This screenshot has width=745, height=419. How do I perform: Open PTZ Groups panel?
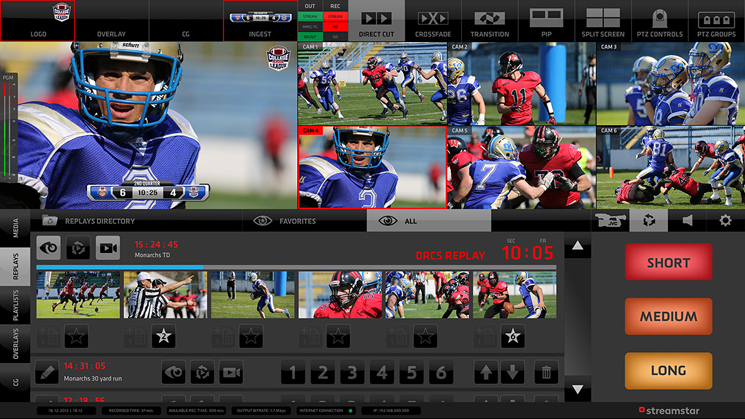[x=716, y=21]
